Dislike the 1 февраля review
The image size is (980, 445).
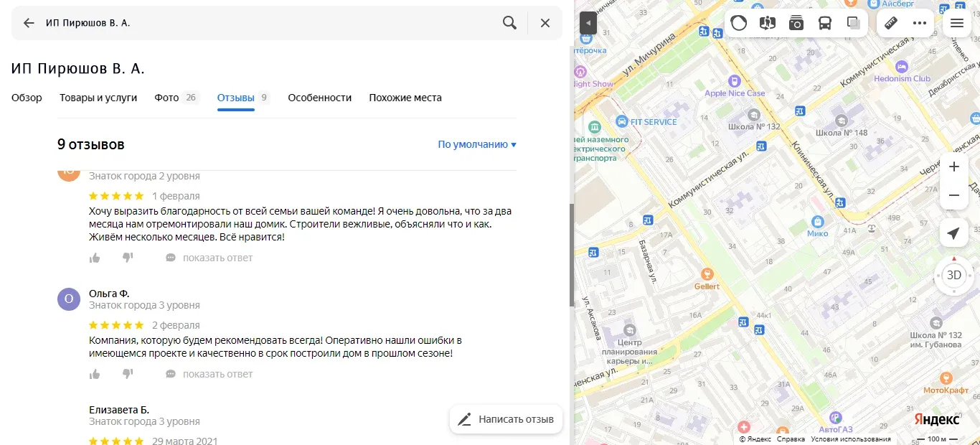pyautogui.click(x=128, y=258)
